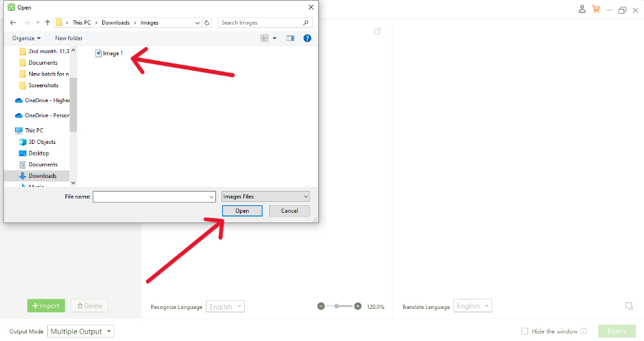Refresh the Images folder listing
Screen dimensions: 644x341
[x=207, y=23]
